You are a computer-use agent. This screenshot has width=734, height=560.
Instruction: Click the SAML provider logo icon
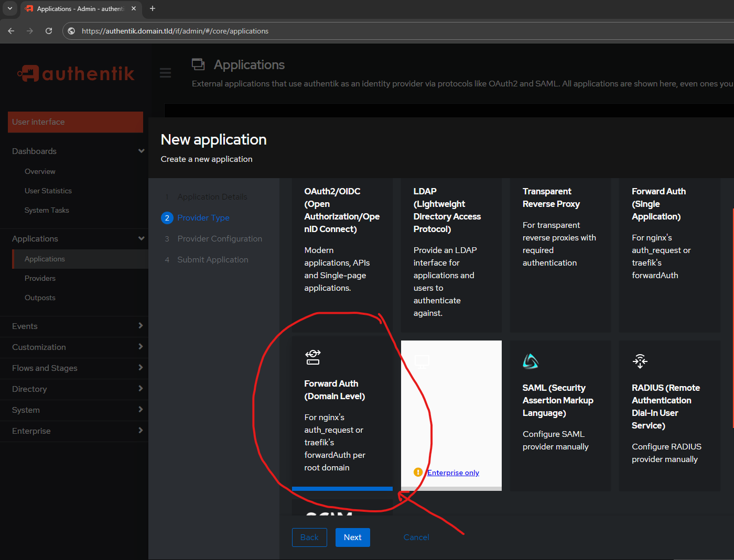[531, 361]
